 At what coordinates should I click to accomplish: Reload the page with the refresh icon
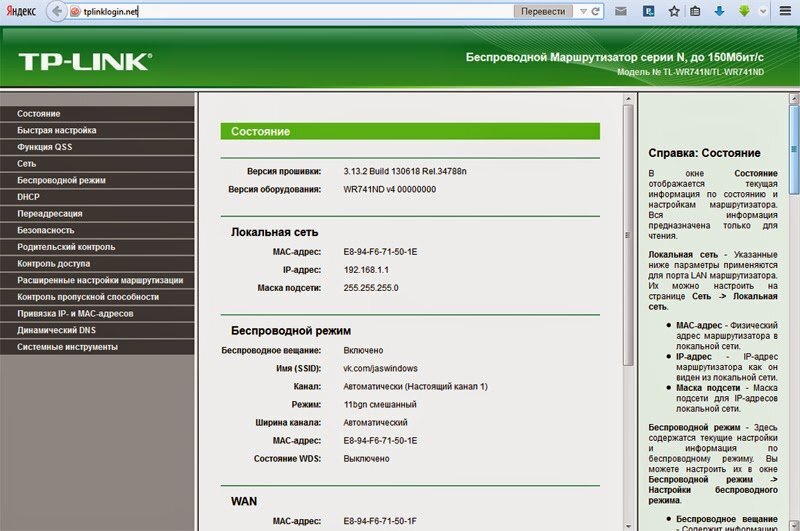pos(595,11)
